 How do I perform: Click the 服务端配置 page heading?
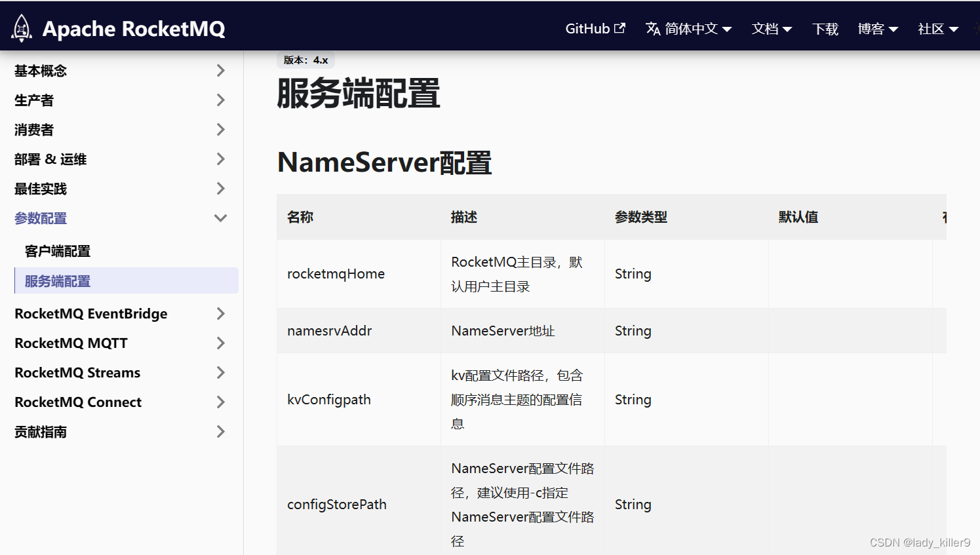pyautogui.click(x=358, y=93)
